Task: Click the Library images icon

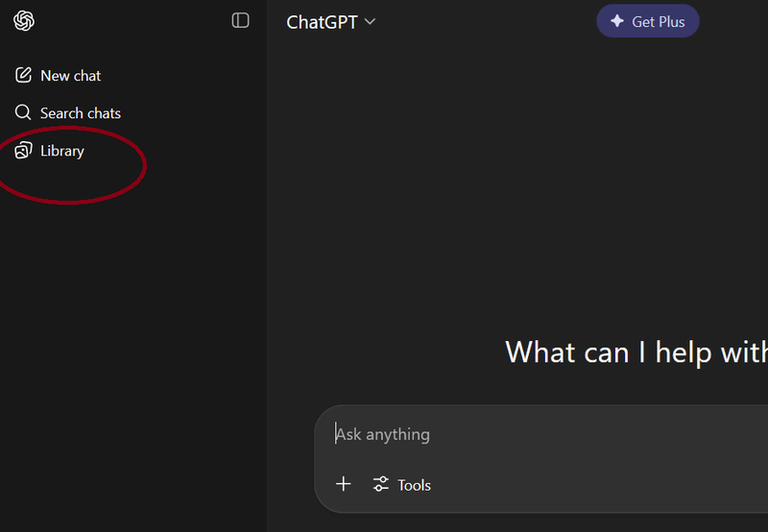Action: [23, 151]
